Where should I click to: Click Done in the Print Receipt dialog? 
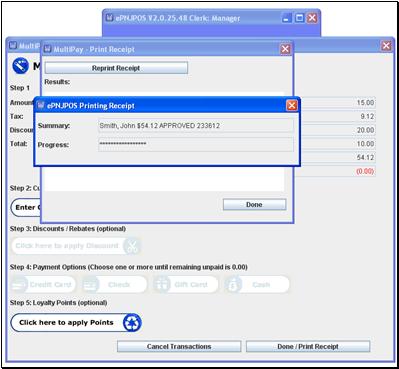pos(254,204)
